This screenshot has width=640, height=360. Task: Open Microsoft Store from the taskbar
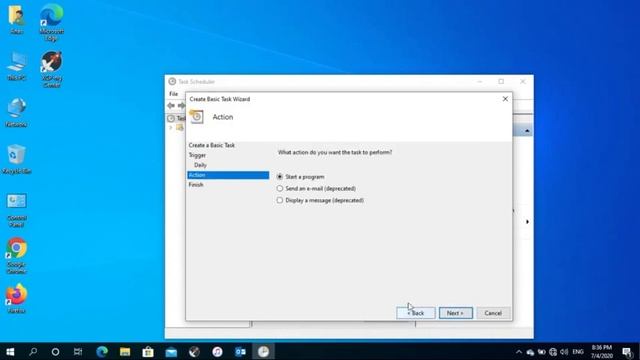[148, 352]
